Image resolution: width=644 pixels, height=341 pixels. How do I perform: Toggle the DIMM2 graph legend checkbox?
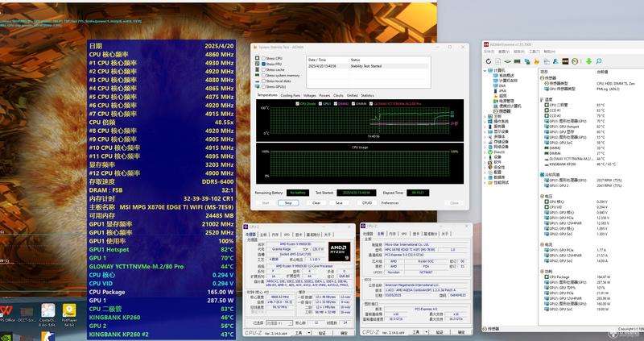point(336,104)
